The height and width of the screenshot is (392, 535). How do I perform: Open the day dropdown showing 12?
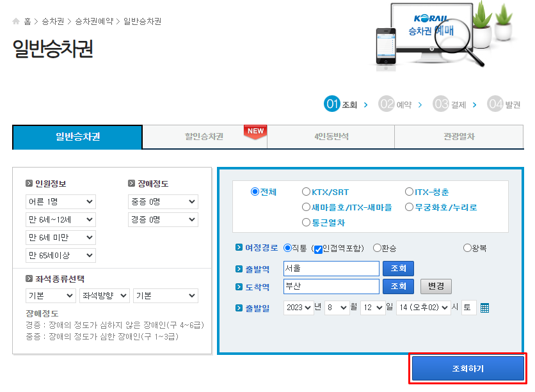click(373, 308)
